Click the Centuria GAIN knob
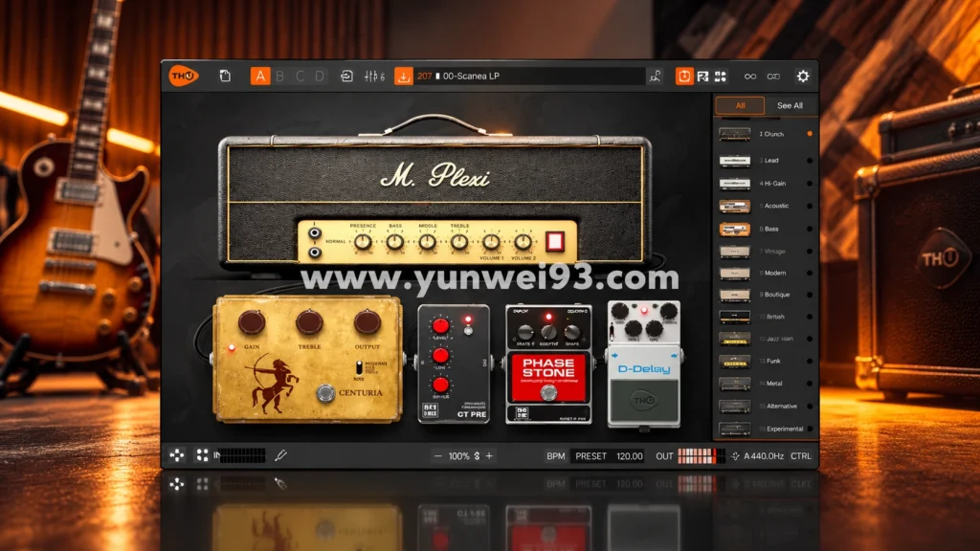980x551 pixels. pyautogui.click(x=252, y=322)
